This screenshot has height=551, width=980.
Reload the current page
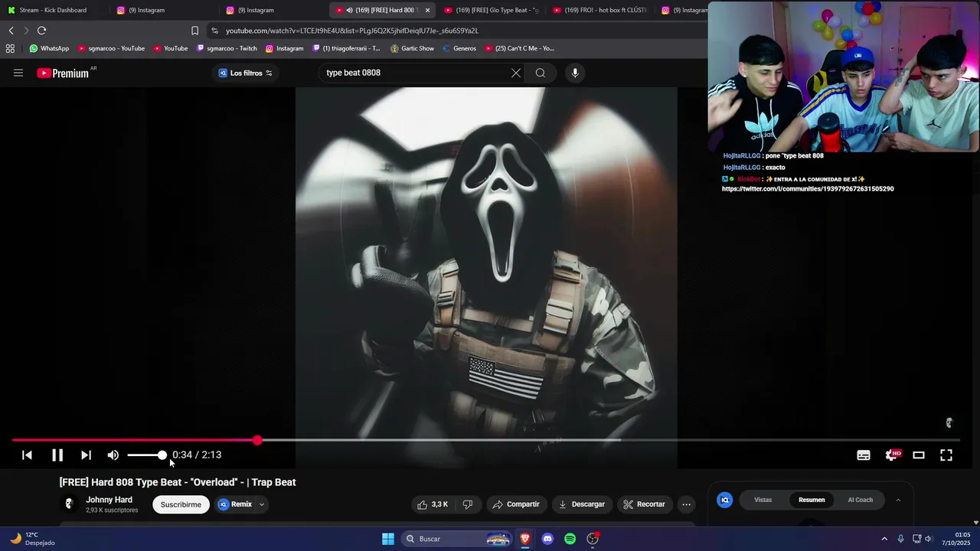(x=41, y=31)
